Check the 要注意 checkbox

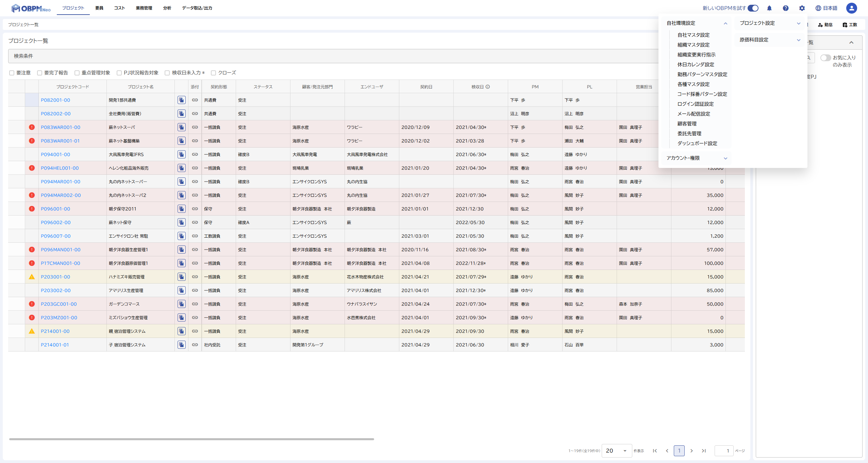pyautogui.click(x=12, y=73)
